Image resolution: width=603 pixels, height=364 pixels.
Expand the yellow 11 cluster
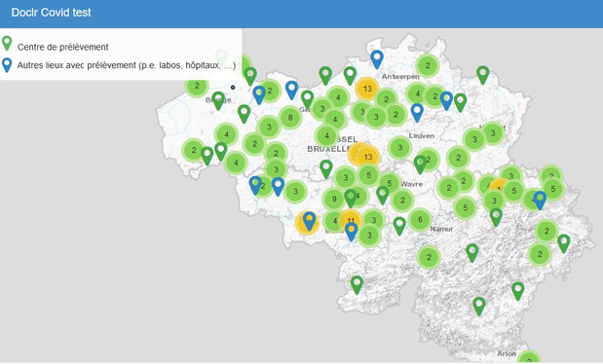pyautogui.click(x=351, y=220)
